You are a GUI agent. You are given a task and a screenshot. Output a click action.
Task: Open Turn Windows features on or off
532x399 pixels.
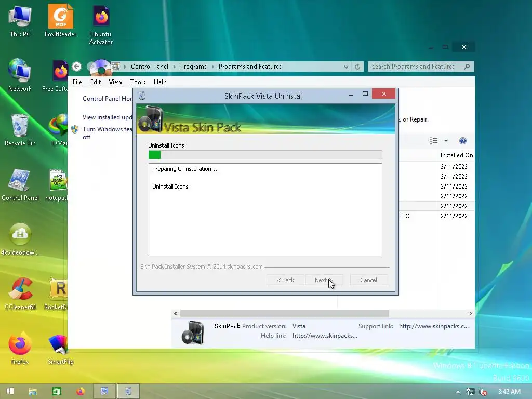(107, 133)
